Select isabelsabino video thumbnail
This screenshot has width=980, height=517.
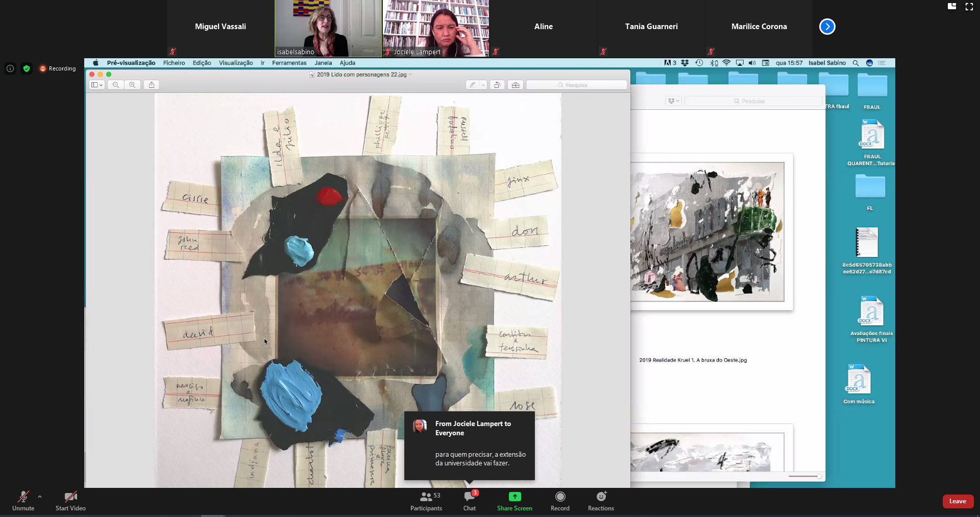[x=328, y=28]
